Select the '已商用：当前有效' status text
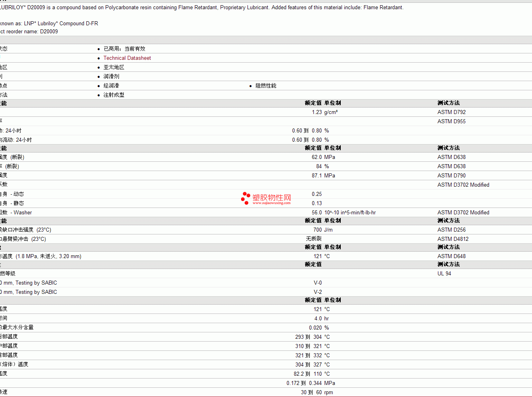532x397 pixels. coord(125,49)
